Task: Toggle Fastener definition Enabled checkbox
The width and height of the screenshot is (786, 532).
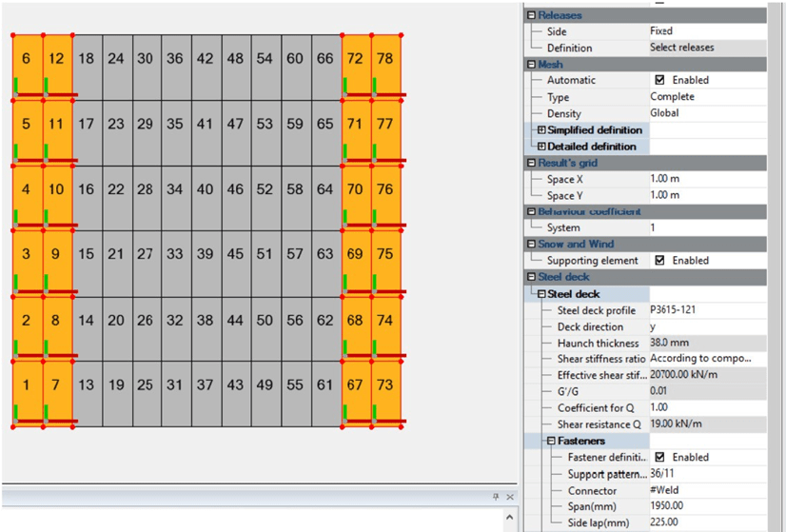Action: click(659, 457)
